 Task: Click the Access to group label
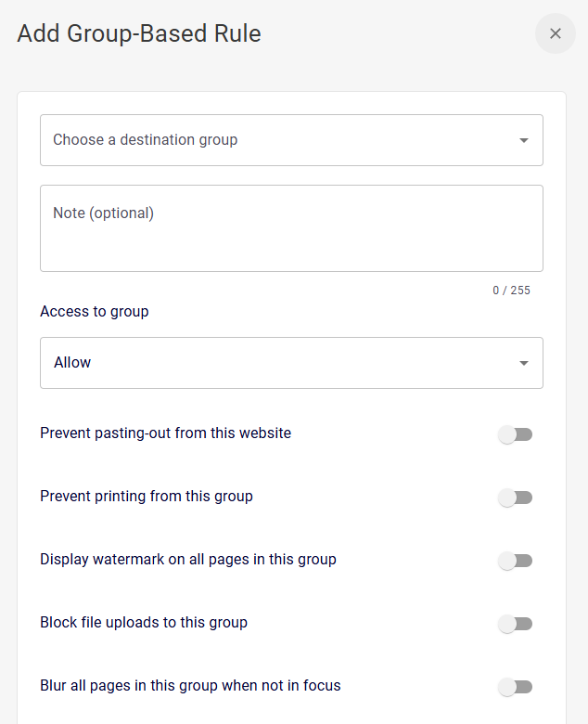95,312
